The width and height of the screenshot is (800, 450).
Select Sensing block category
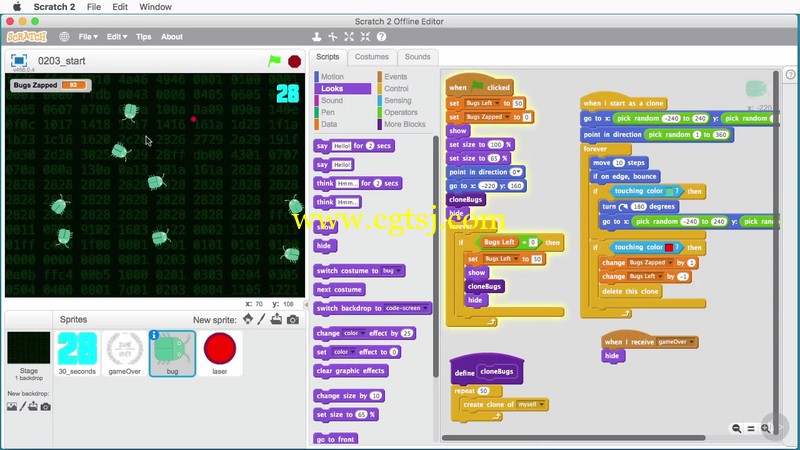coord(397,101)
